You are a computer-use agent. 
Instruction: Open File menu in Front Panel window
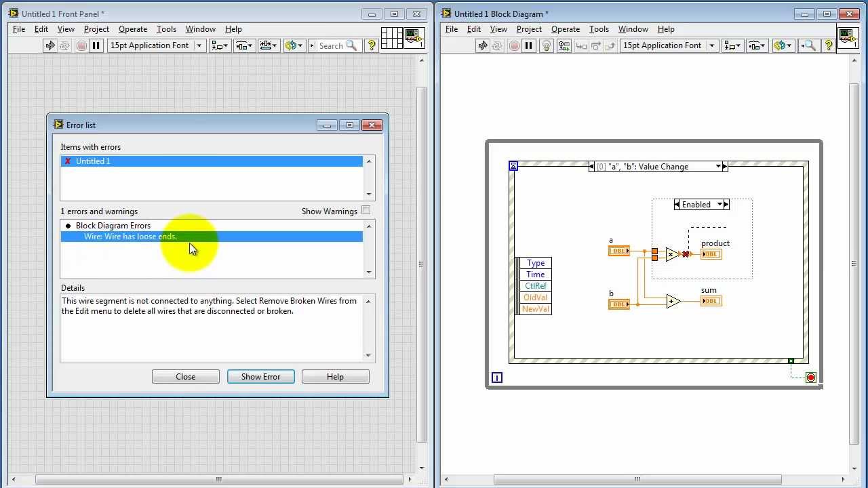click(x=19, y=29)
